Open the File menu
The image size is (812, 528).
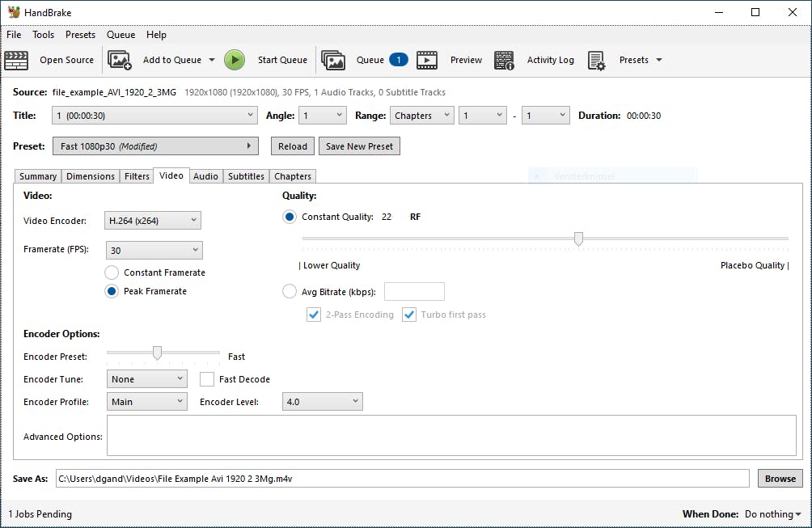click(14, 35)
